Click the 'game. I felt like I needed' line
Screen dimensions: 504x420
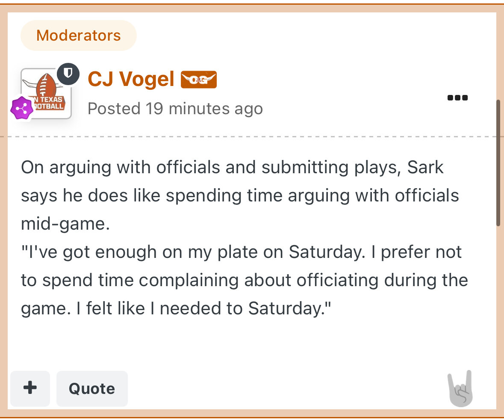tap(177, 308)
